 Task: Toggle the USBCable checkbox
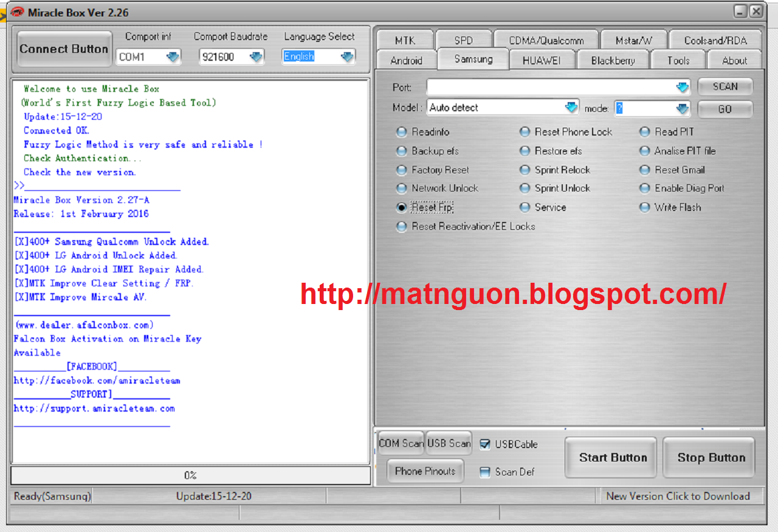pyautogui.click(x=484, y=444)
